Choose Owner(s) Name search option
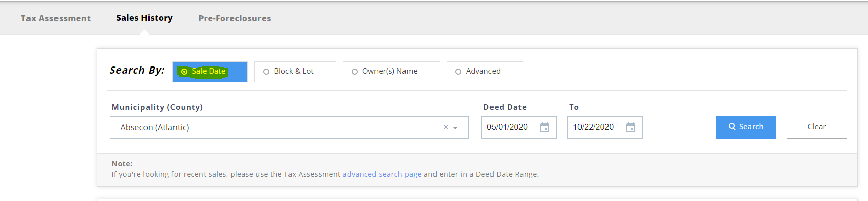Screen dimensions: 868x201 [391, 72]
